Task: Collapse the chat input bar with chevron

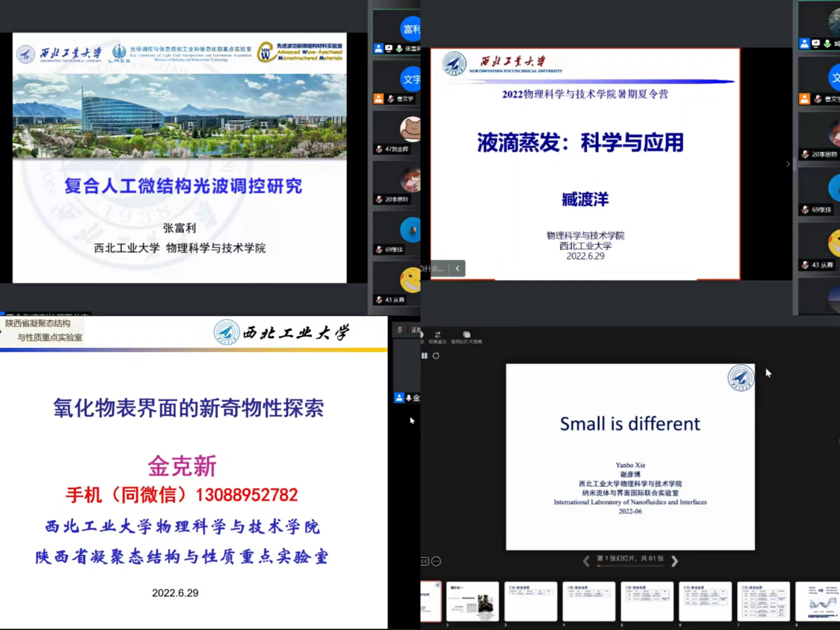Action: [x=457, y=268]
